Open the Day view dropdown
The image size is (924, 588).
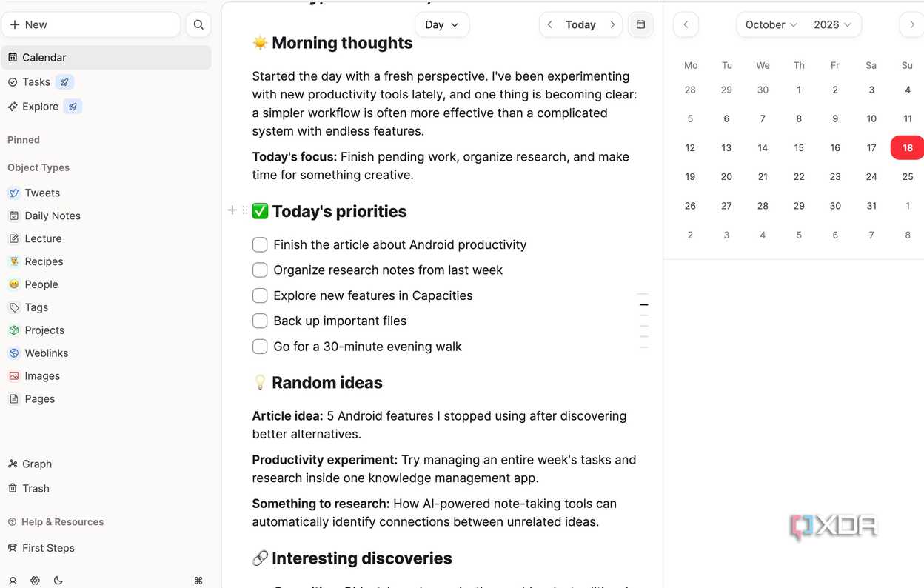tap(442, 24)
